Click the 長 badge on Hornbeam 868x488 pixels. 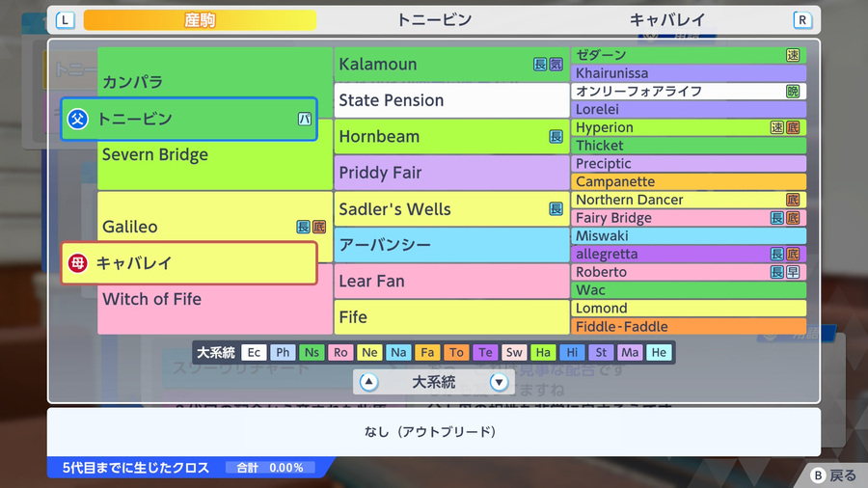(x=556, y=137)
